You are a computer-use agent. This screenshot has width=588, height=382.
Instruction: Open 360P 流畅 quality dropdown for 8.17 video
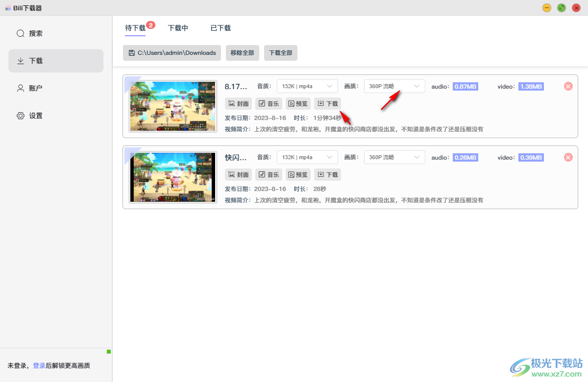click(x=394, y=86)
